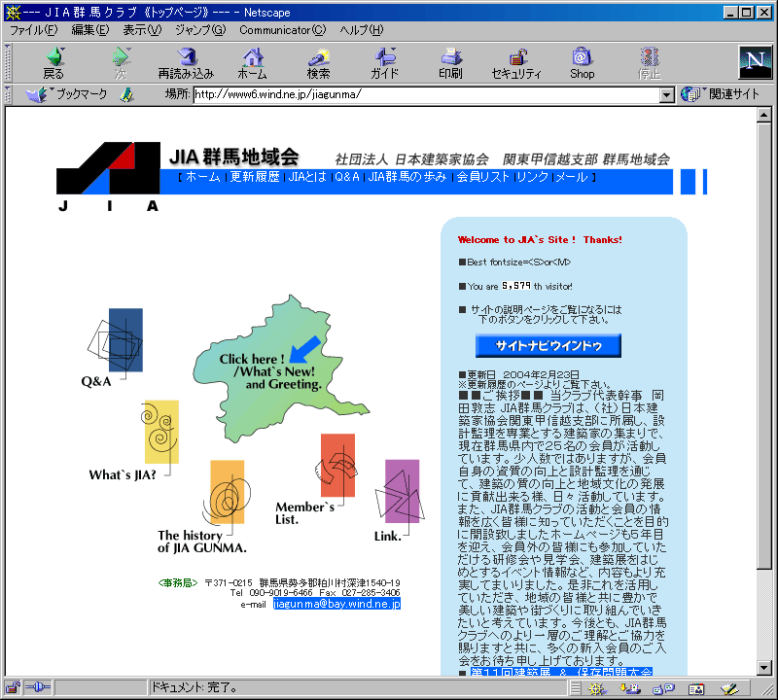Click the vertical scrollbar up arrow
The height and width of the screenshot is (700, 778).
point(764,115)
